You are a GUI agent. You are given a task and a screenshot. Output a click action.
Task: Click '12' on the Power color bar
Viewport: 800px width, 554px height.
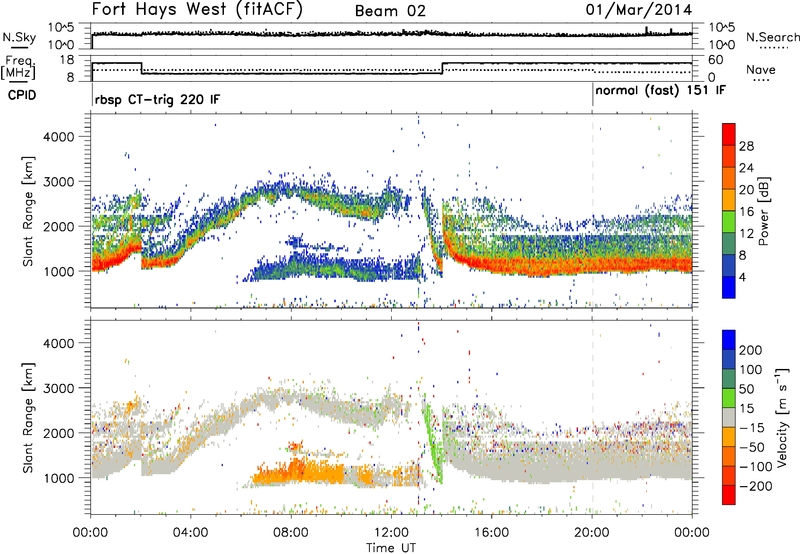point(746,234)
